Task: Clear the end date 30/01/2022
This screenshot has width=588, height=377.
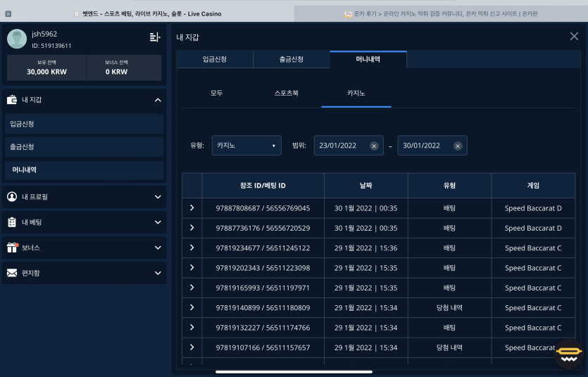Action: 458,146
